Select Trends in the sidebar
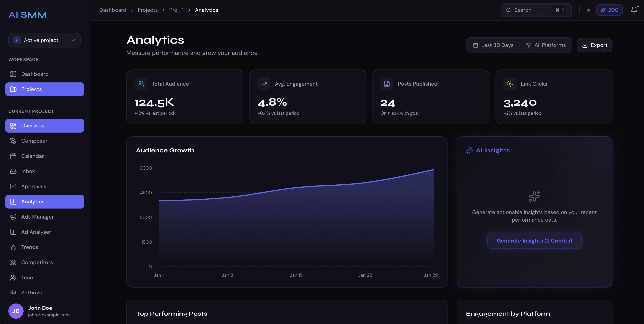This screenshot has height=324, width=644. (x=44, y=247)
